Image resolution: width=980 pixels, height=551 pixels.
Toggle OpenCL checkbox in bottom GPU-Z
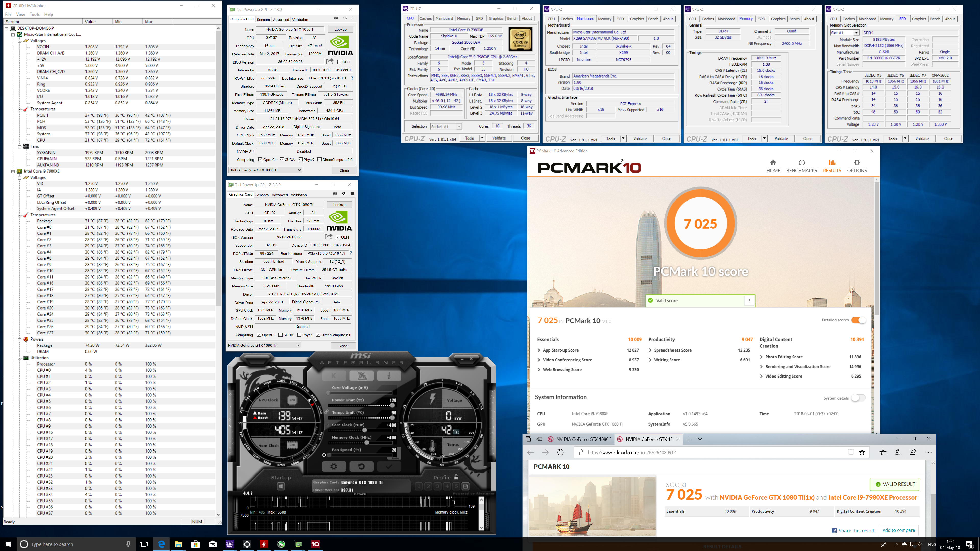click(259, 335)
